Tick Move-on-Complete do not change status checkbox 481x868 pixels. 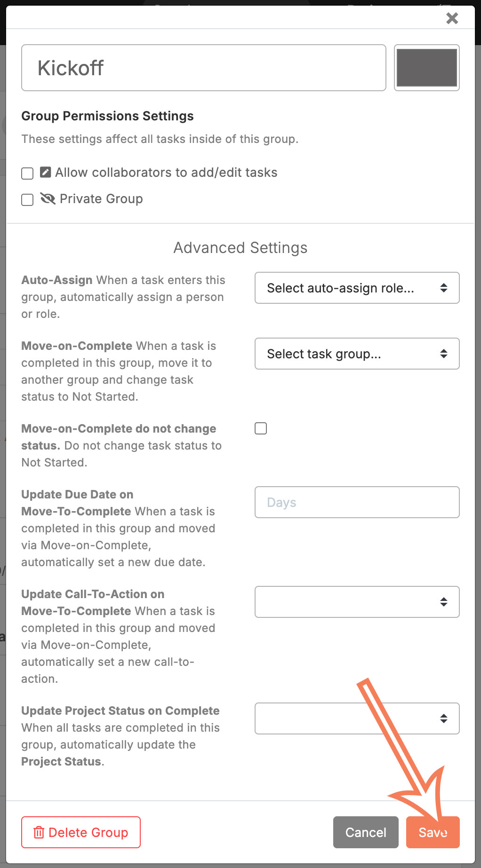point(261,428)
